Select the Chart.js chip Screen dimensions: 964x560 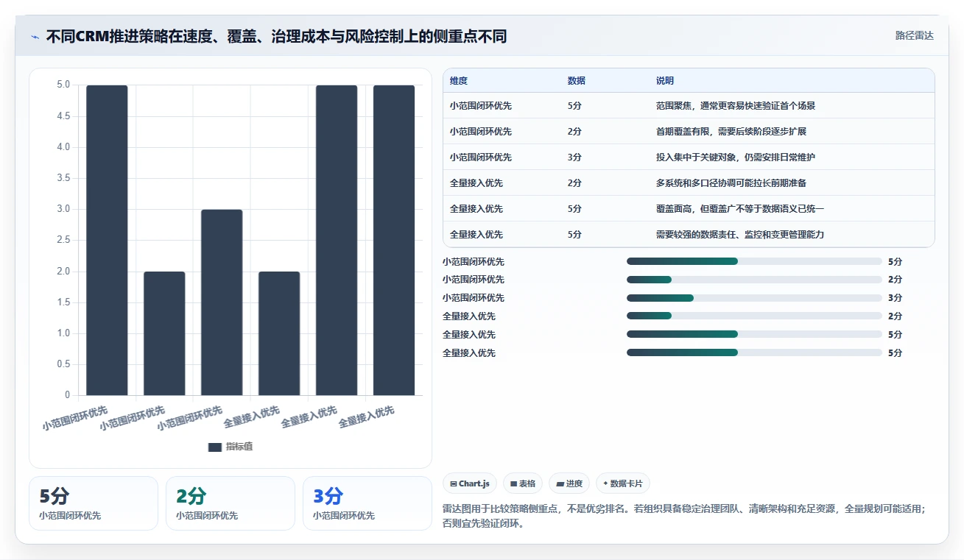point(469,483)
